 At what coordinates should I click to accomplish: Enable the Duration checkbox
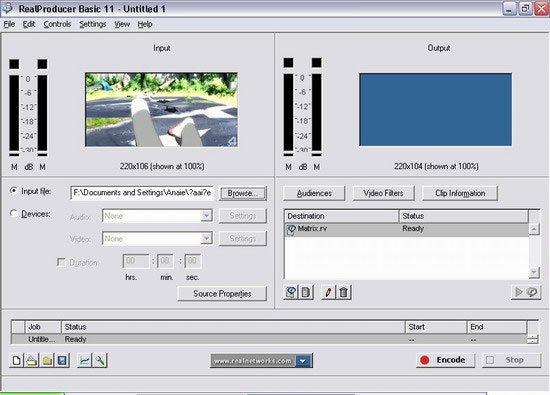tap(61, 262)
